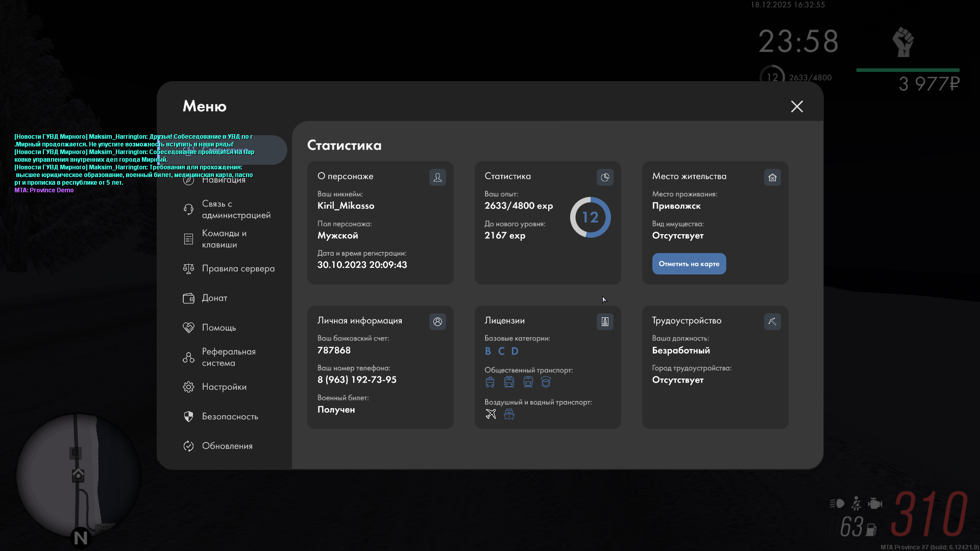Click the pickaxe icon in Трудоустройство card
Image resolution: width=980 pixels, height=551 pixels.
pos(772,321)
